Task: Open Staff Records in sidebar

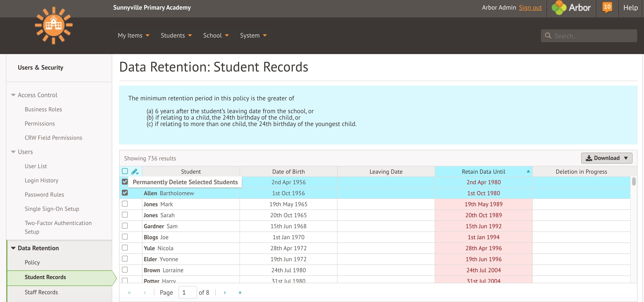Action: point(41,292)
